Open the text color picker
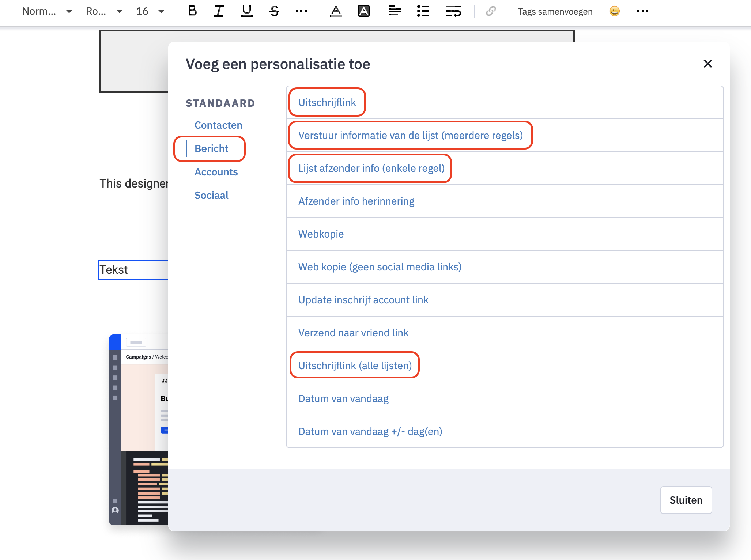This screenshot has width=751, height=560. [x=336, y=11]
